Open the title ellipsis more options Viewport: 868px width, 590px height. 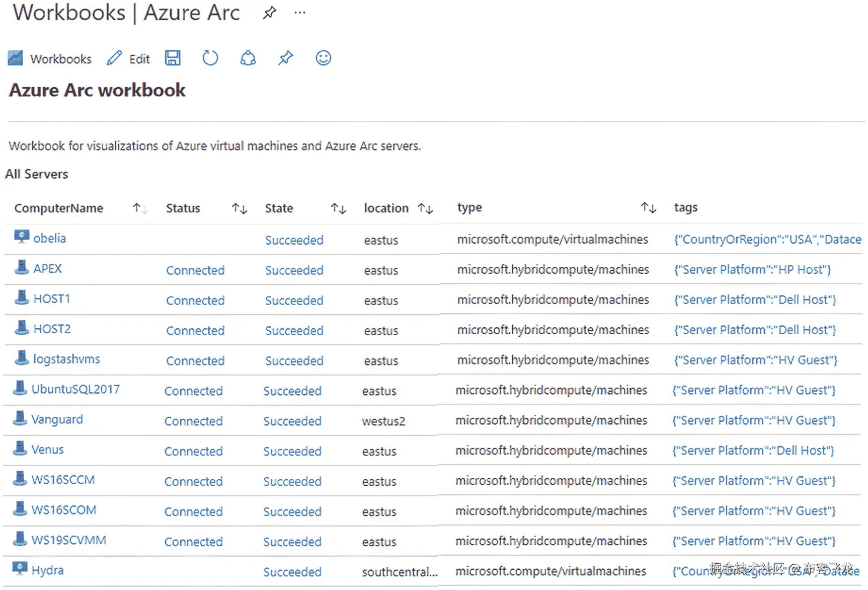click(300, 13)
